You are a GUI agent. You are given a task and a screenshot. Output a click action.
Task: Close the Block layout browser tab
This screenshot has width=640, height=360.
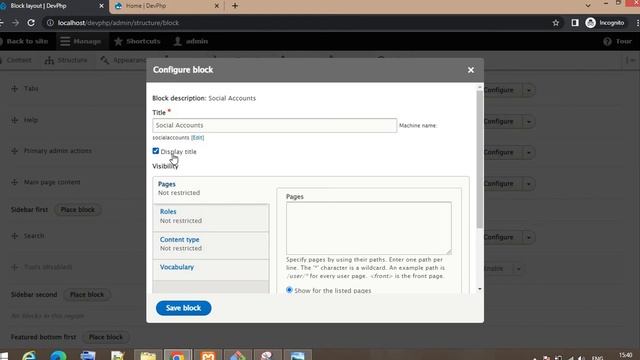pyautogui.click(x=102, y=6)
